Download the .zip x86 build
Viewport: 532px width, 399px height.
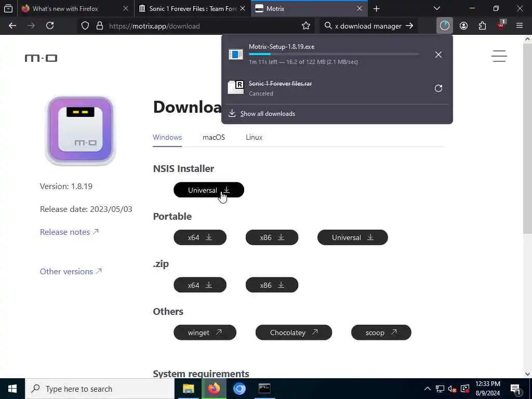[272, 285]
